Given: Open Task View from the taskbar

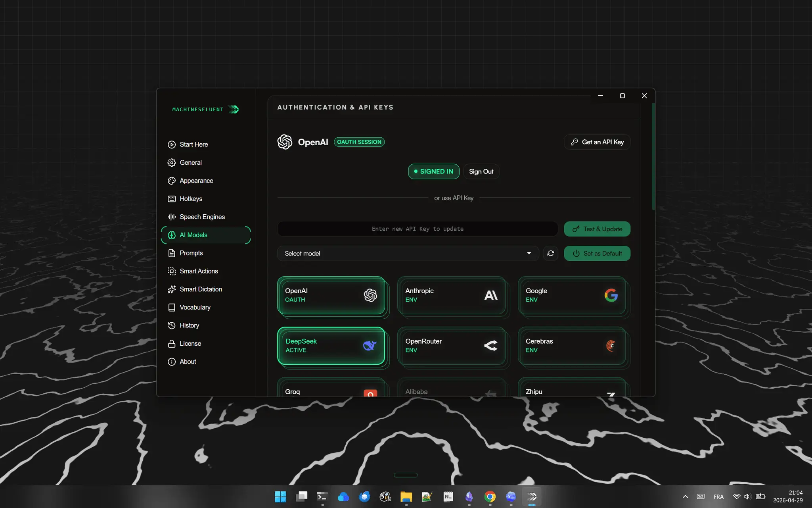Looking at the screenshot, I should click(x=301, y=496).
